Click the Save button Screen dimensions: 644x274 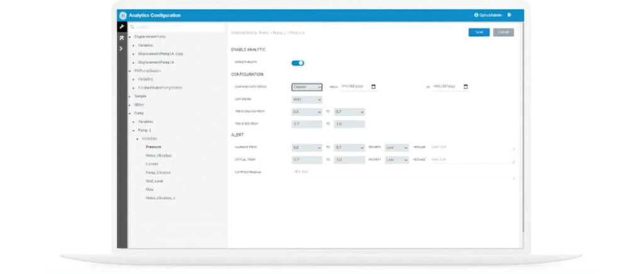[x=479, y=32]
